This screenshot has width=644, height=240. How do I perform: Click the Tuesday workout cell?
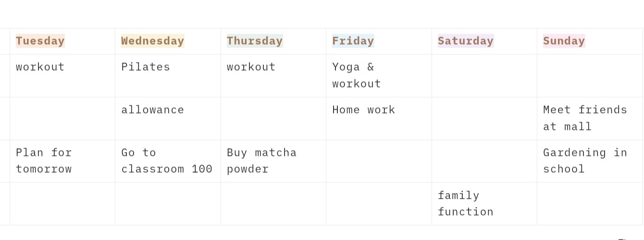[40, 67]
